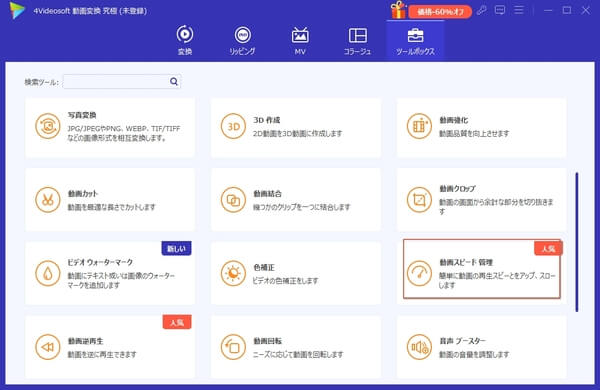Click the ビデオ ウォーターマーク title text
Image resolution: width=600 pixels, height=390 pixels.
pos(100,262)
